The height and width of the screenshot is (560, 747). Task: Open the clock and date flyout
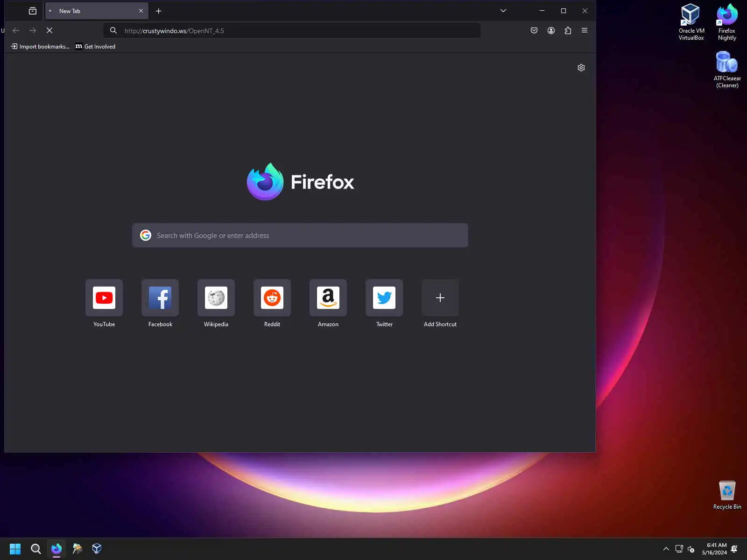click(714, 549)
